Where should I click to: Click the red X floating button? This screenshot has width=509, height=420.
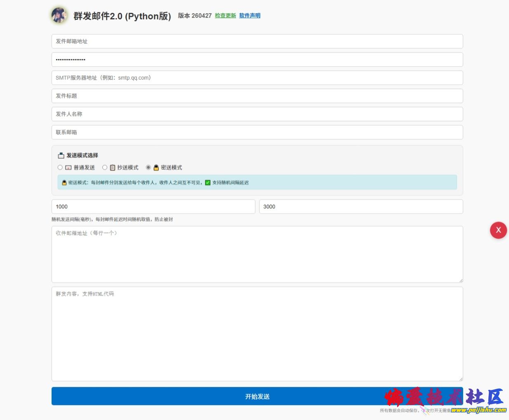(x=498, y=230)
